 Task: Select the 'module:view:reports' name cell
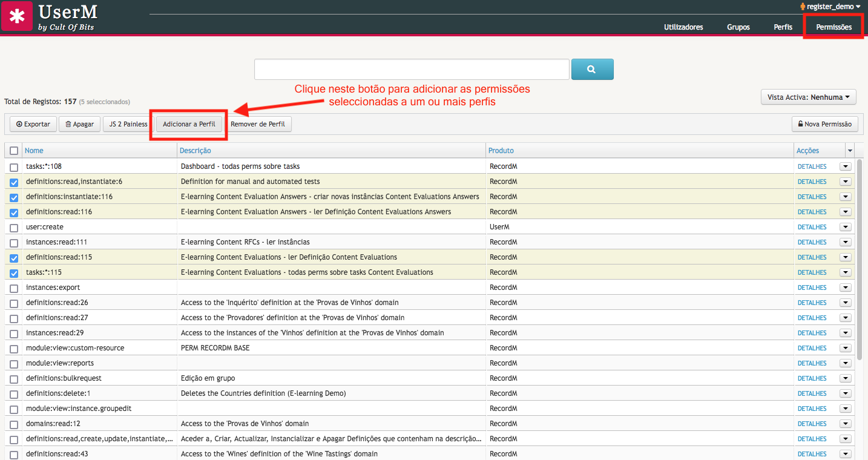click(60, 363)
